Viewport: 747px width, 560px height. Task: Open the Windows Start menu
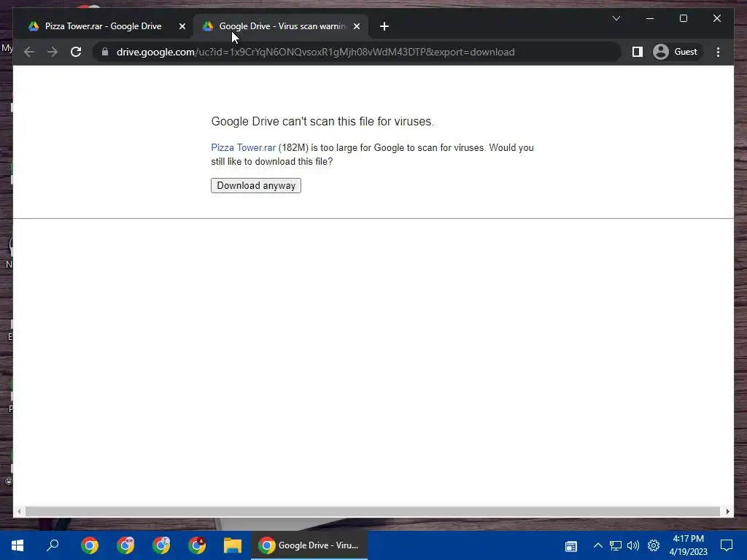click(x=18, y=545)
